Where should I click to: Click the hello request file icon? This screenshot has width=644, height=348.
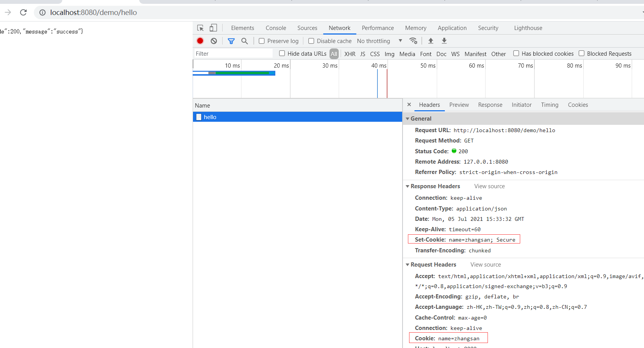(199, 117)
